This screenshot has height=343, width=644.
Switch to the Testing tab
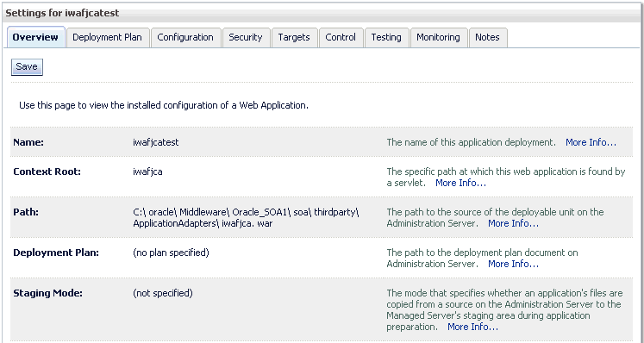(x=386, y=37)
